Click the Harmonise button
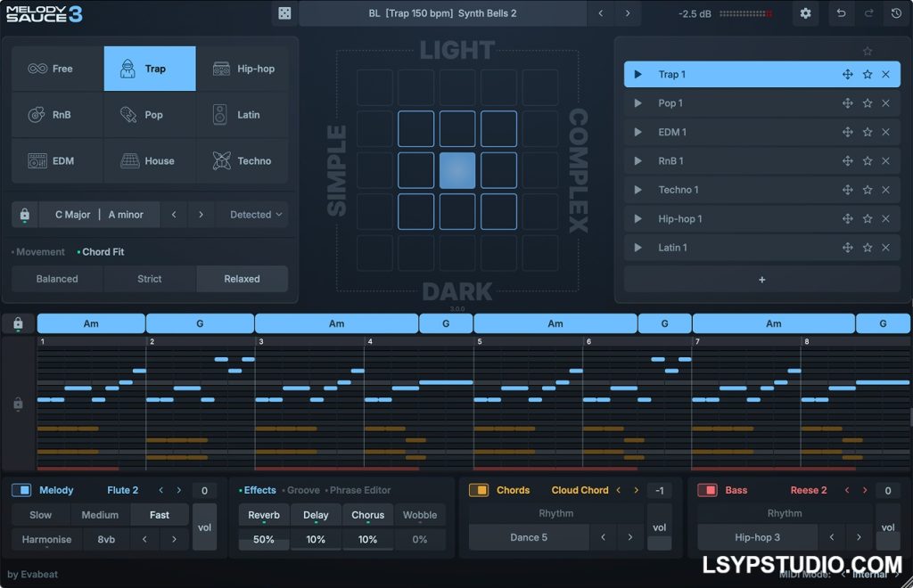The width and height of the screenshot is (913, 588). (x=46, y=540)
